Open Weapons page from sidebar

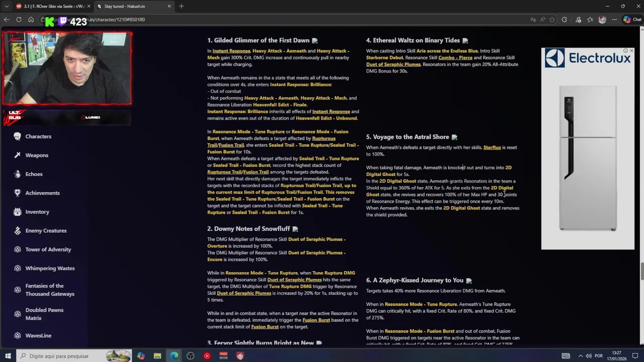pyautogui.click(x=37, y=155)
